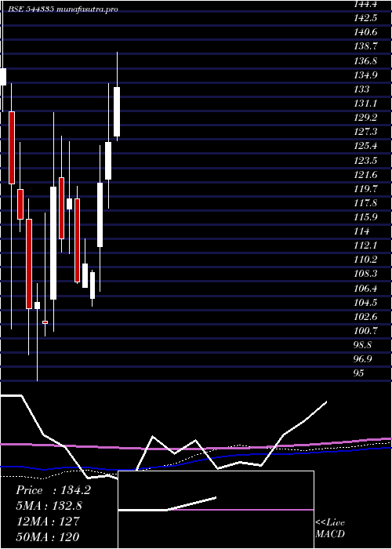Click the 140.6 price axis label
This screenshot has height=549, width=392.
point(366,32)
